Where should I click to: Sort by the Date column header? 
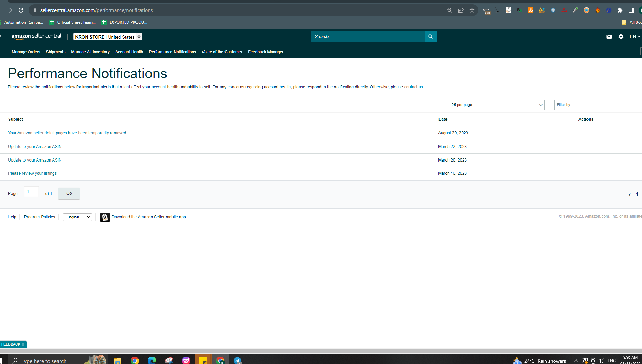(443, 119)
